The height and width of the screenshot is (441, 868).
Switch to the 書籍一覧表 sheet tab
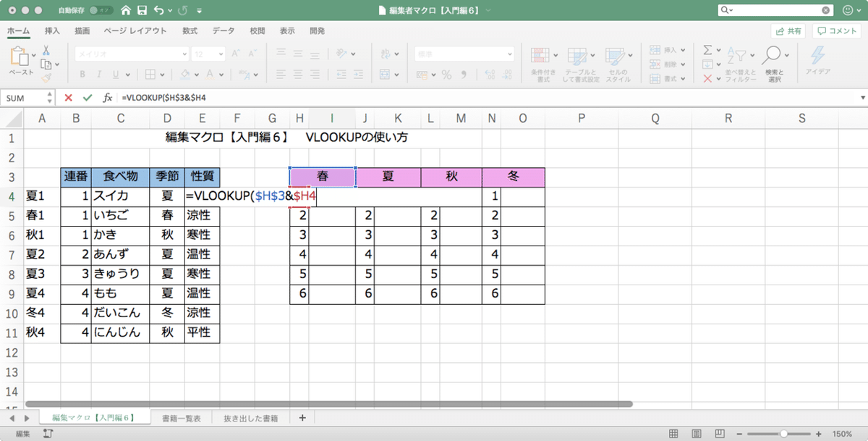point(182,418)
